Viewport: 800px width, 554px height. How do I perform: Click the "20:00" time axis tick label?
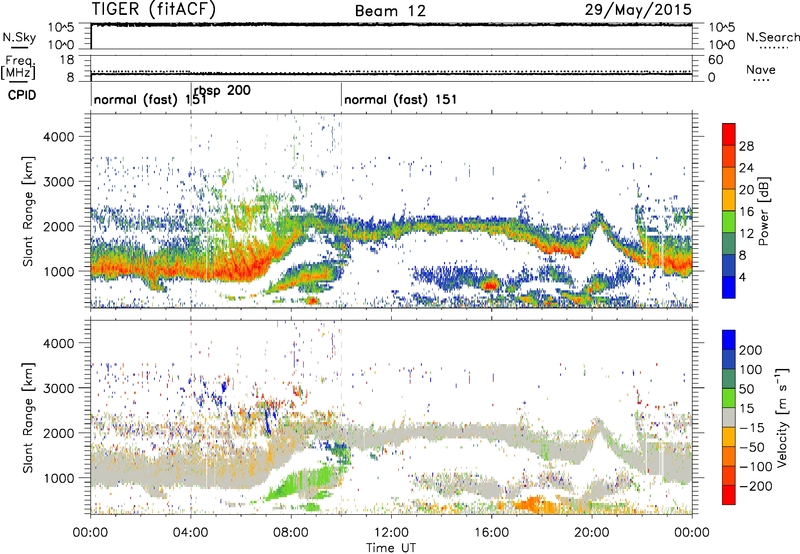coord(592,533)
